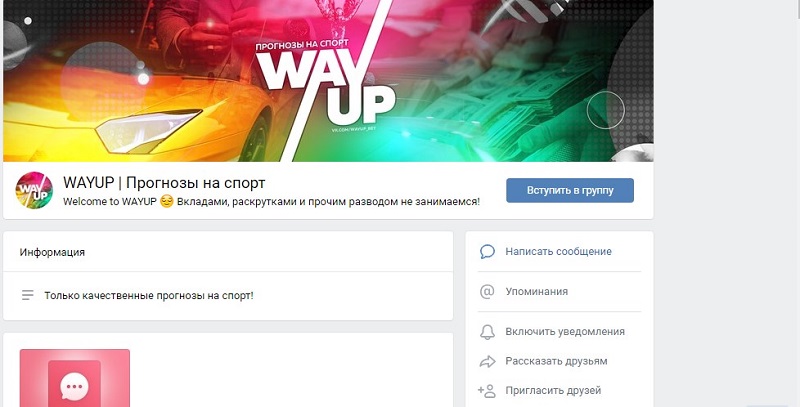
Task: Click the WAYUP cover banner image
Action: (x=328, y=81)
